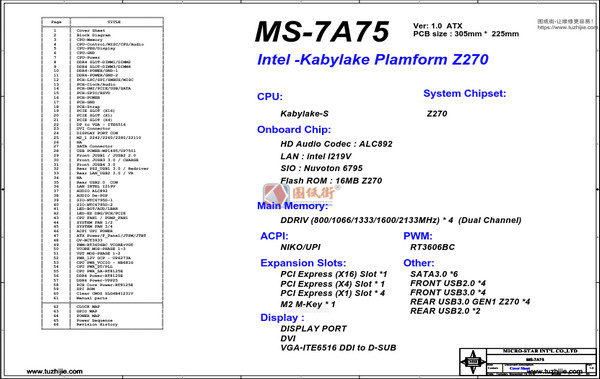Image resolution: width=600 pixels, height=379 pixels.
Task: Click the 'Ver: 1.0 ATX' text
Action: [x=437, y=26]
